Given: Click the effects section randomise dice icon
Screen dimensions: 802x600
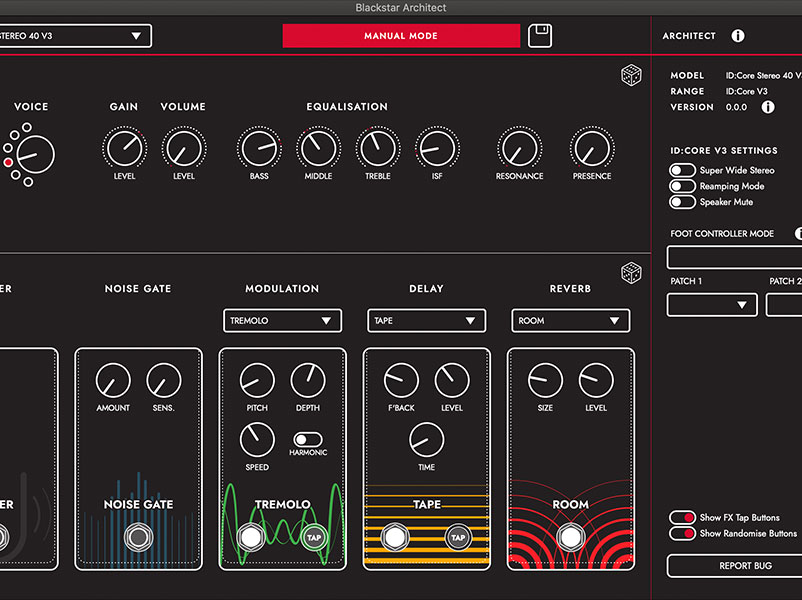Looking at the screenshot, I should [x=631, y=272].
